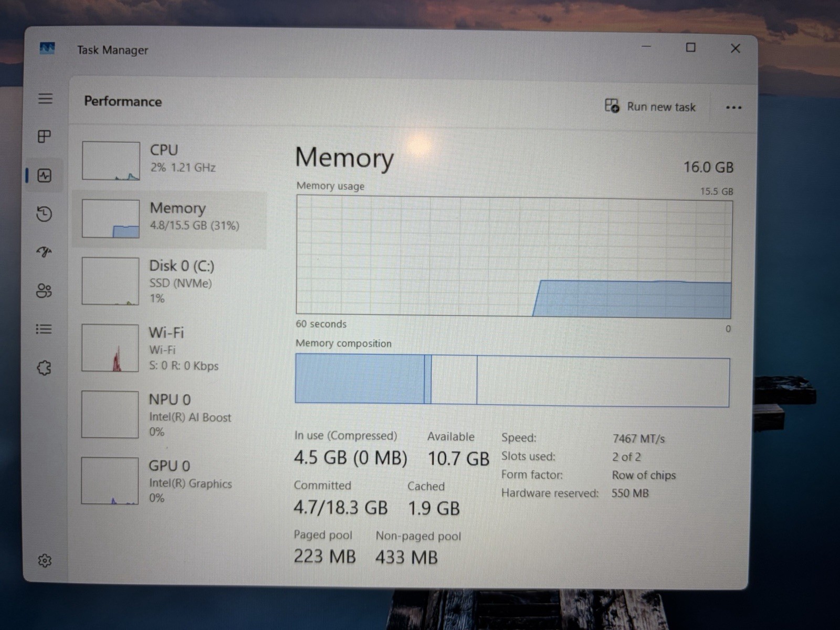
Task: Select the Disk 0 (C:) entry
Action: 169,281
